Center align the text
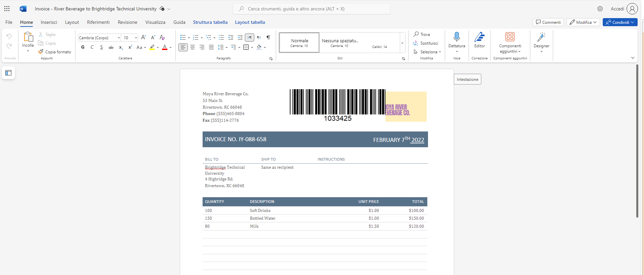Viewport: 644px width, 275px height. 193,47
